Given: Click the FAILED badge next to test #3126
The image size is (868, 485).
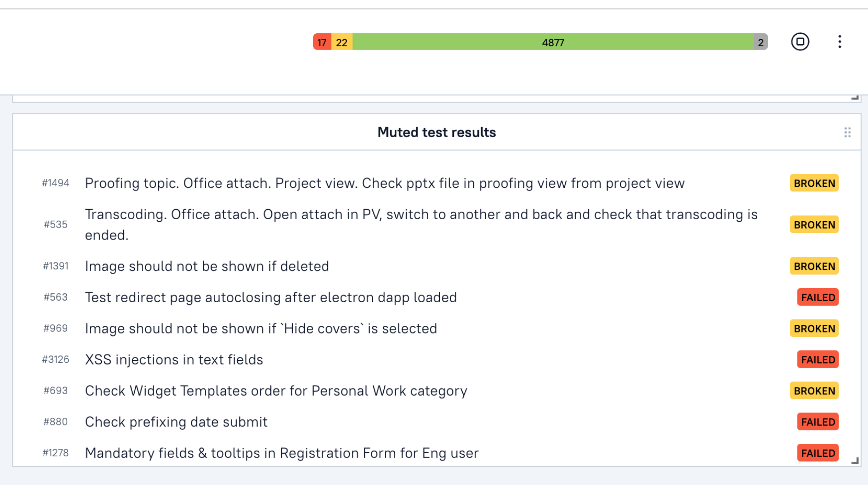Looking at the screenshot, I should 817,359.
